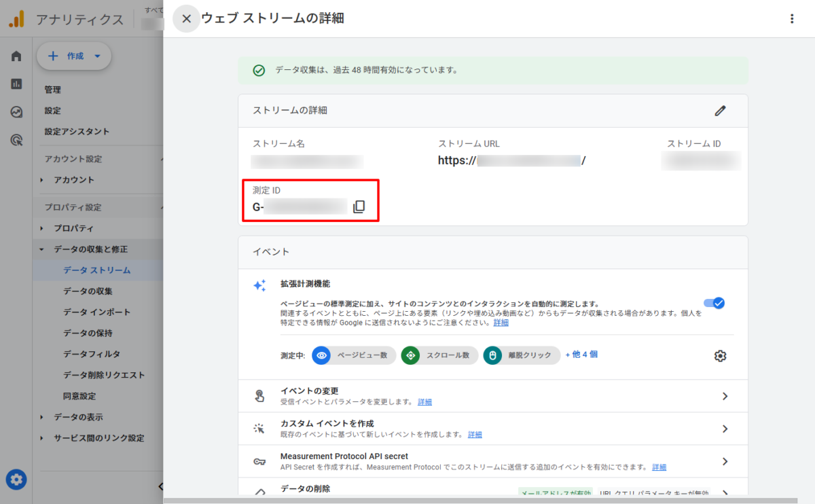Open the three-dot more options menu
The image size is (815, 504).
(791, 19)
